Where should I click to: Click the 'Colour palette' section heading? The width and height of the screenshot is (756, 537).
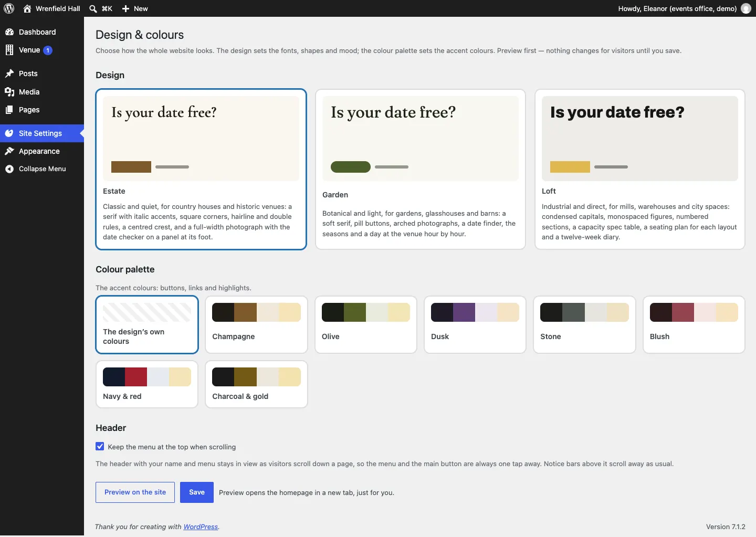pyautogui.click(x=125, y=269)
